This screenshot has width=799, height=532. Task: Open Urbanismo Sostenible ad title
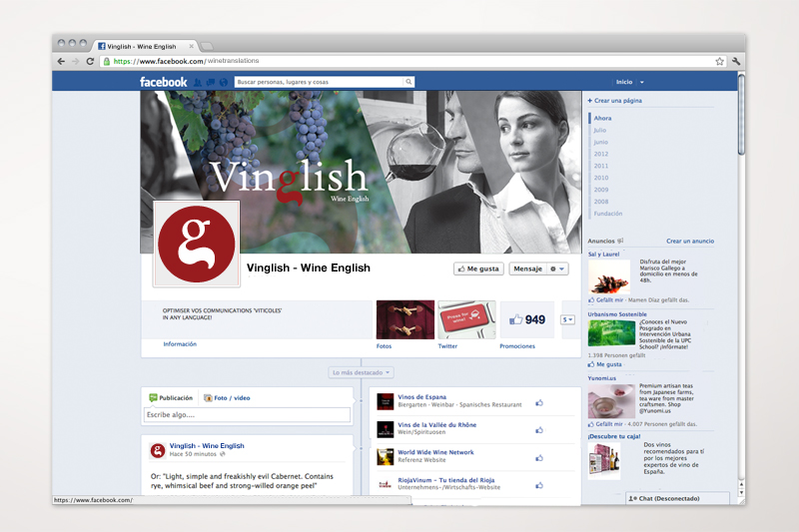tap(617, 314)
